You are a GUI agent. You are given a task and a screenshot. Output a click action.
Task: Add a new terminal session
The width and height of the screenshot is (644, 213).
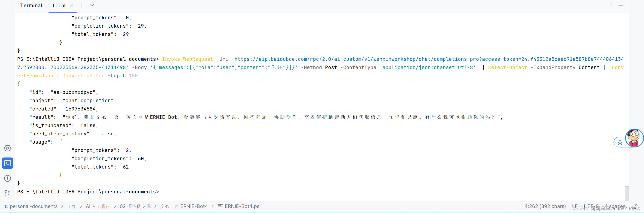click(82, 5)
